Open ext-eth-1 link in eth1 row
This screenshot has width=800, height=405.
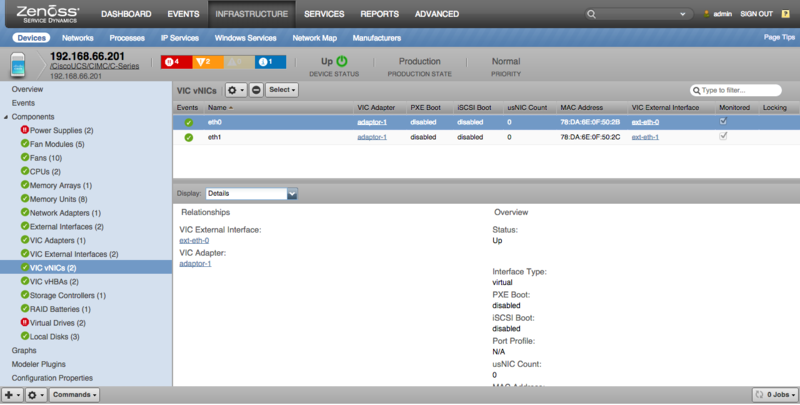(x=645, y=137)
